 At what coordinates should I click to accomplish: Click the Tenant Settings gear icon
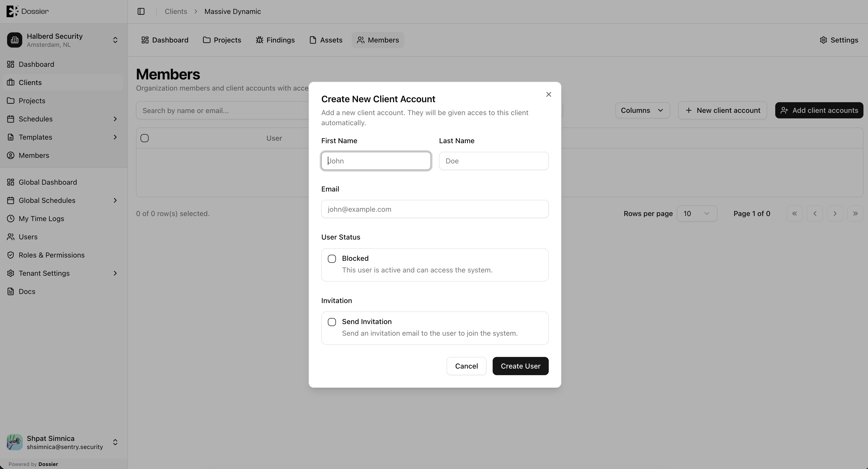[x=11, y=273]
